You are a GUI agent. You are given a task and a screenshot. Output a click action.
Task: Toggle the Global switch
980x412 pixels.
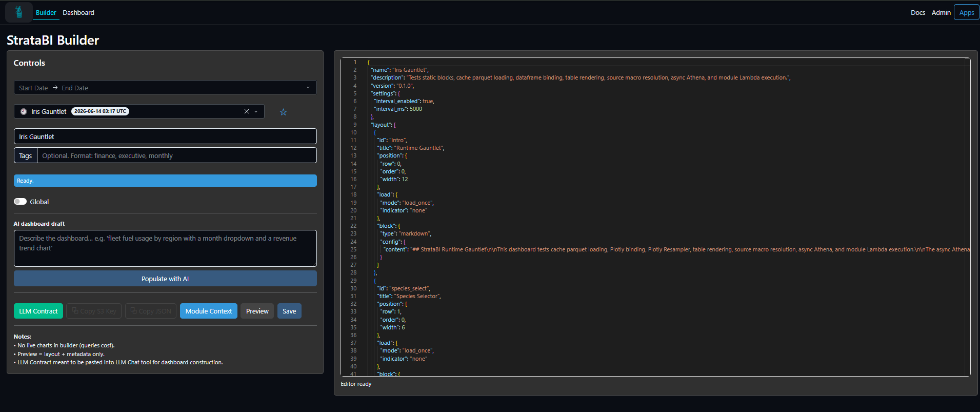click(20, 202)
